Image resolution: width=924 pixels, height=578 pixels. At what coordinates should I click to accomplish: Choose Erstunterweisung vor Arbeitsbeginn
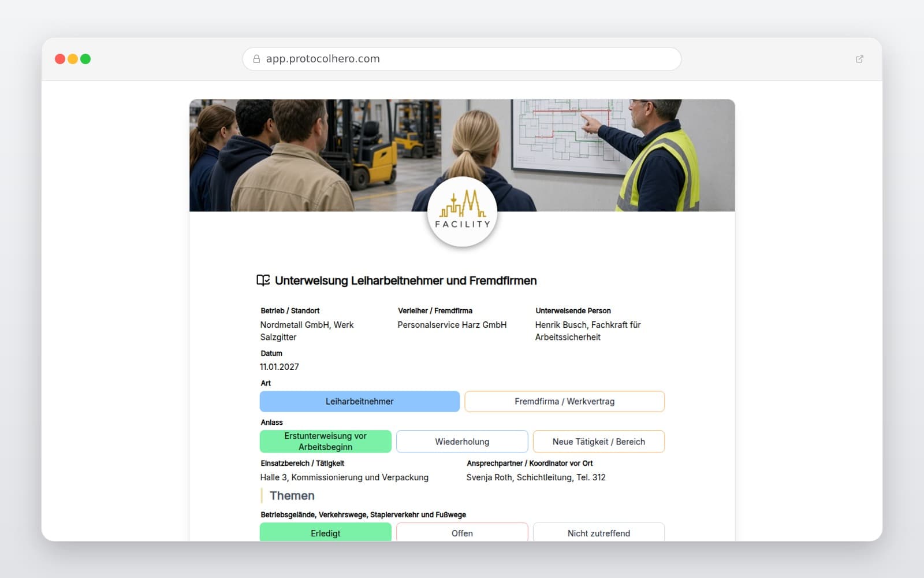point(326,442)
